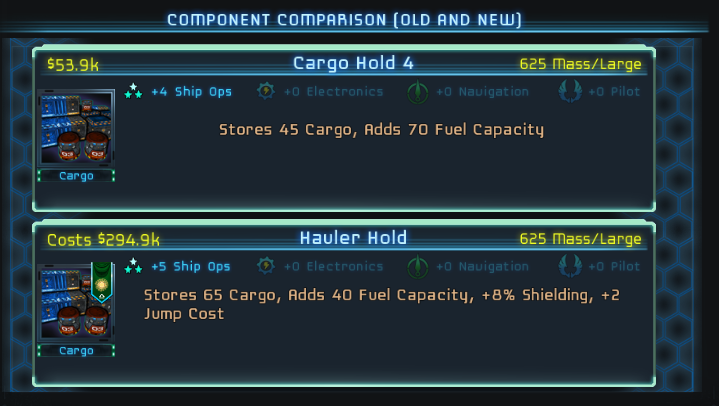
Task: Click the Cargo label under the Cargo Hold 4 image
Action: (x=76, y=176)
